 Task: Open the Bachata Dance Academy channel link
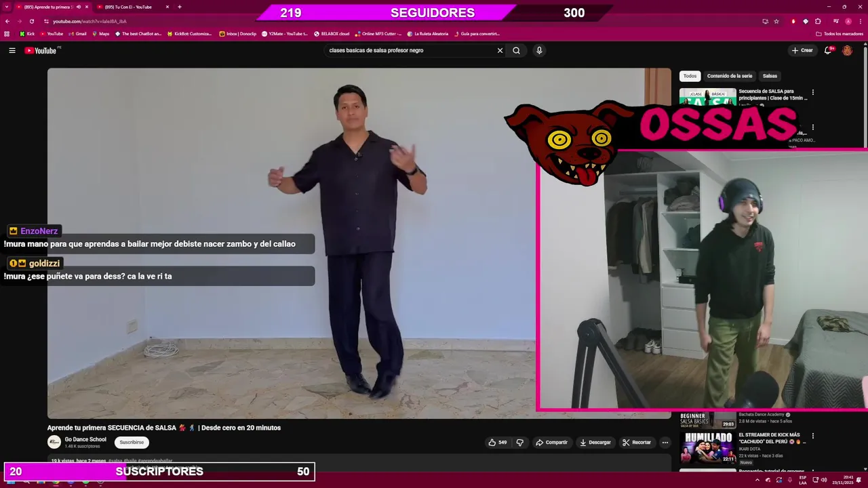[762, 414]
